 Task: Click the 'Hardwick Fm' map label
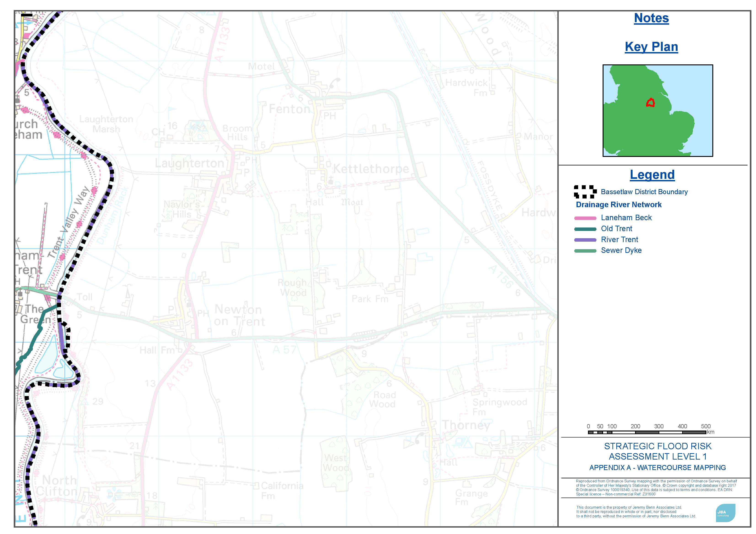click(466, 88)
